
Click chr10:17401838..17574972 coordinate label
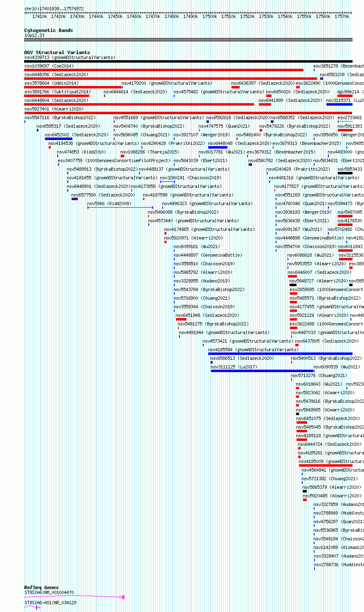tap(54, 9)
